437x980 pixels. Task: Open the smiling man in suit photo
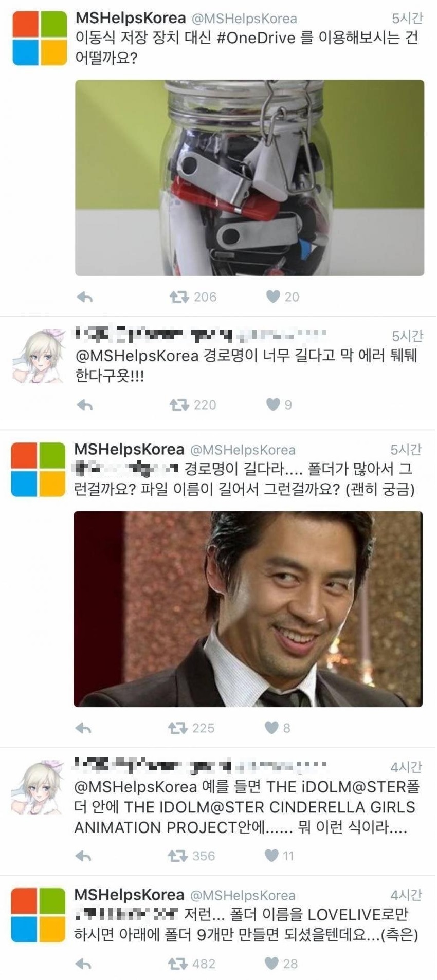pyautogui.click(x=248, y=609)
